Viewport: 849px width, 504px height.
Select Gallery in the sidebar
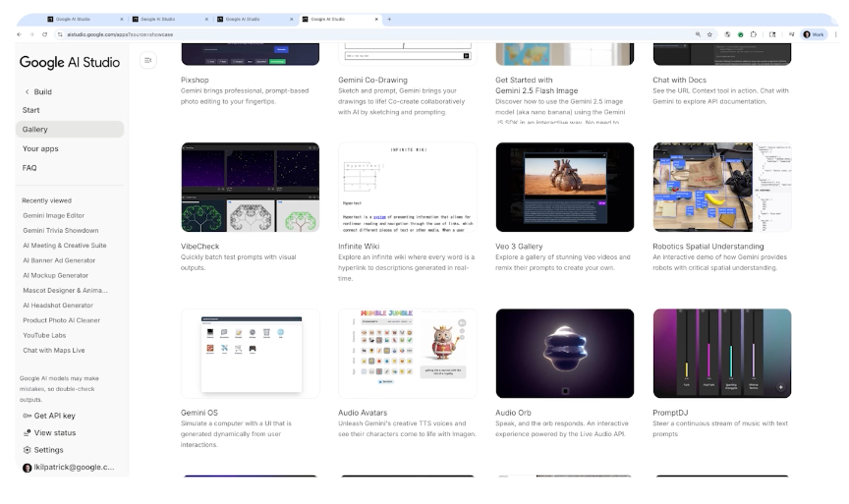point(70,130)
